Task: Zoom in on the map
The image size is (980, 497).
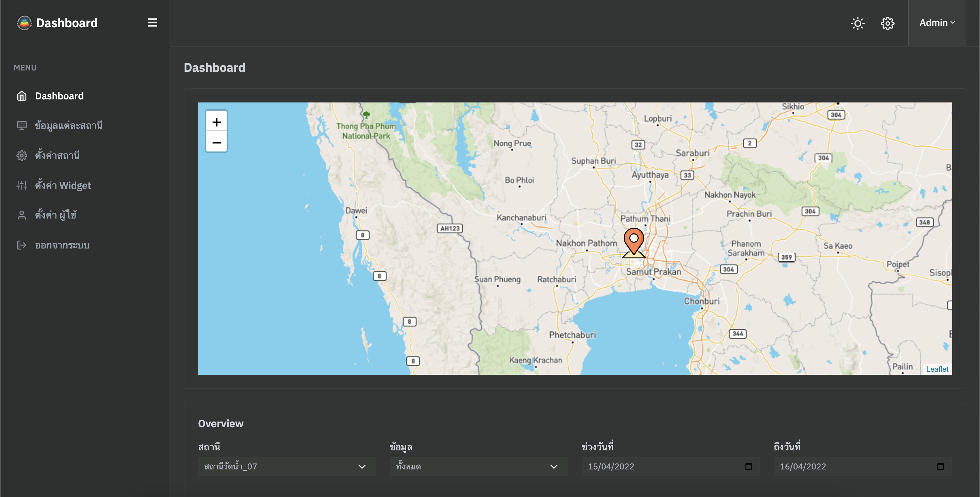Action: click(x=216, y=122)
